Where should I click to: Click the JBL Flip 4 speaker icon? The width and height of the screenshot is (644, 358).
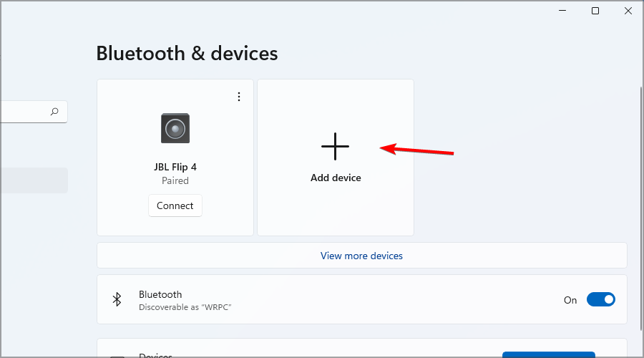(175, 128)
